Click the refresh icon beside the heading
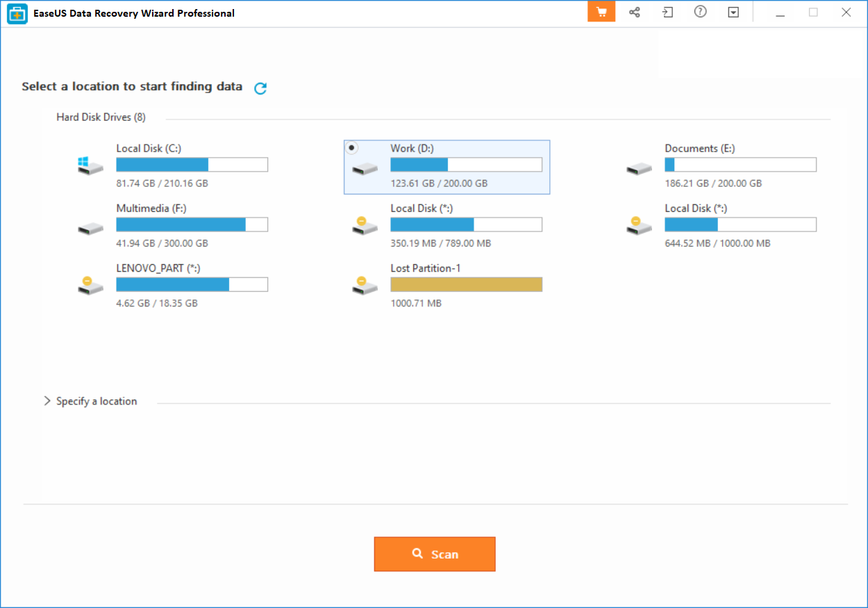The height and width of the screenshot is (608, 868). pyautogui.click(x=260, y=88)
